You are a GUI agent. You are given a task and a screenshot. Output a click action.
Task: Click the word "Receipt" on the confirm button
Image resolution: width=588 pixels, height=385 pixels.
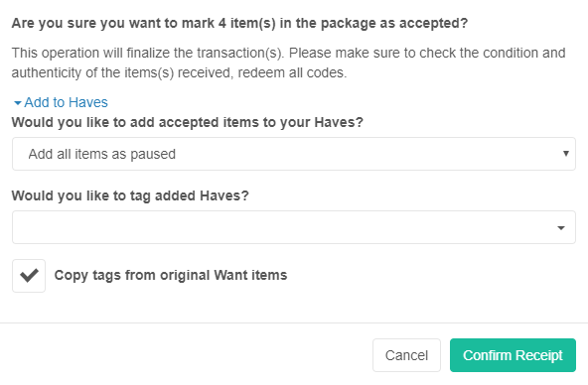(539, 355)
